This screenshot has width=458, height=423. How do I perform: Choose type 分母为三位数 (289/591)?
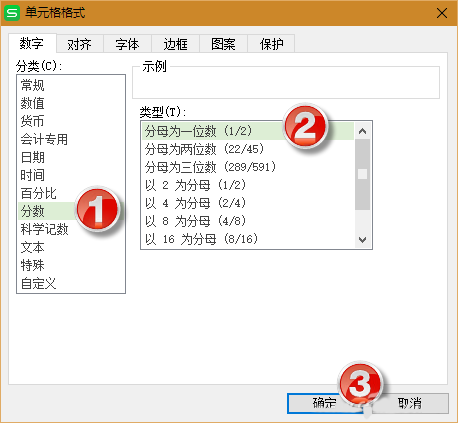[248, 167]
